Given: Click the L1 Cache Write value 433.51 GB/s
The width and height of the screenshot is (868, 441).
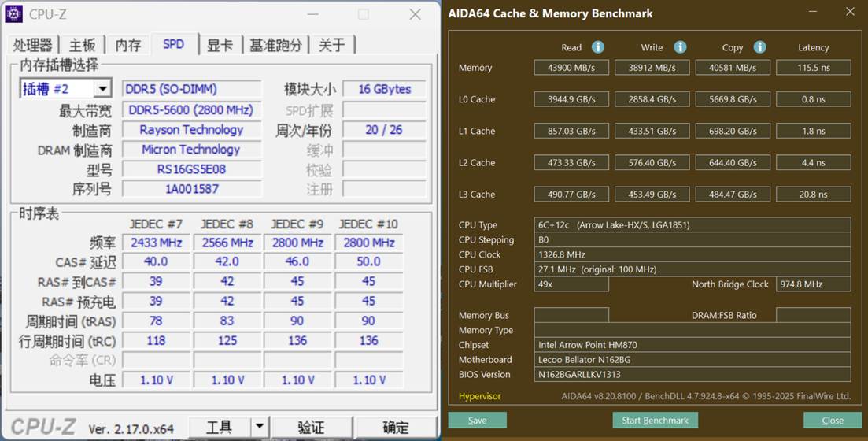Looking at the screenshot, I should [652, 131].
